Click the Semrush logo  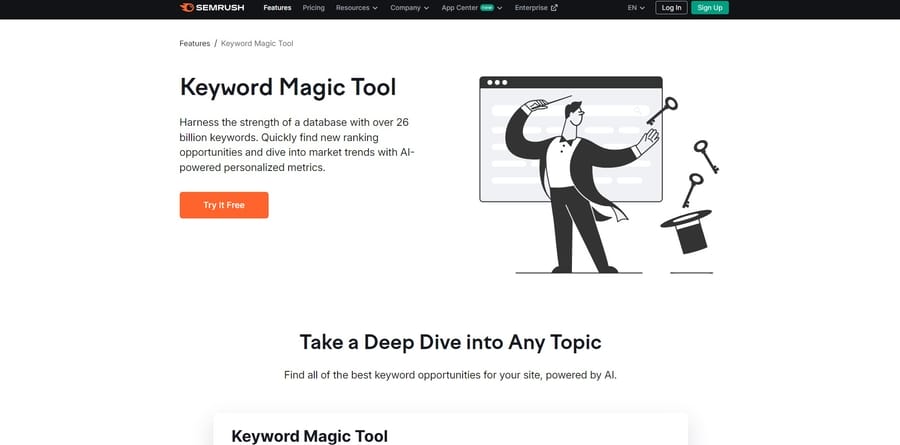(212, 7)
